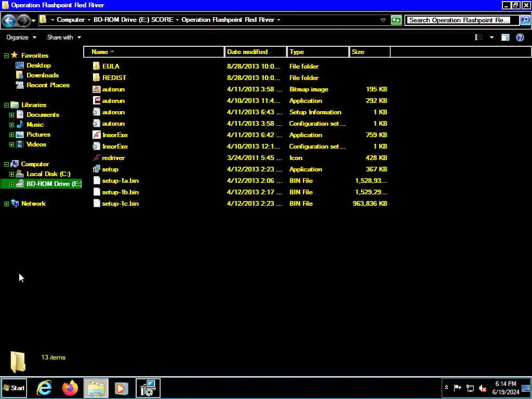
Task: Collapse the Libraries tree group
Action: (x=6, y=105)
